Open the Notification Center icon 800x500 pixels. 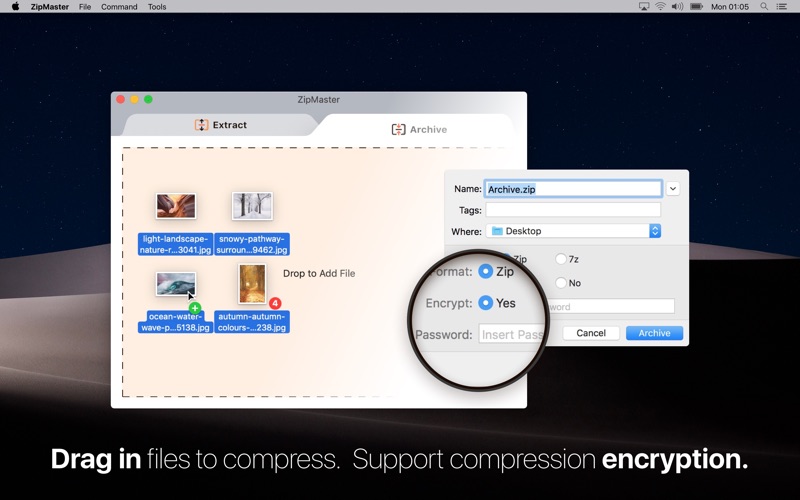781,7
